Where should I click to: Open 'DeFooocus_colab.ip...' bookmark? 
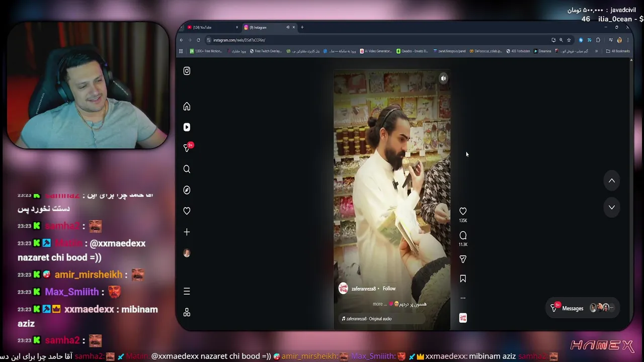point(486,51)
